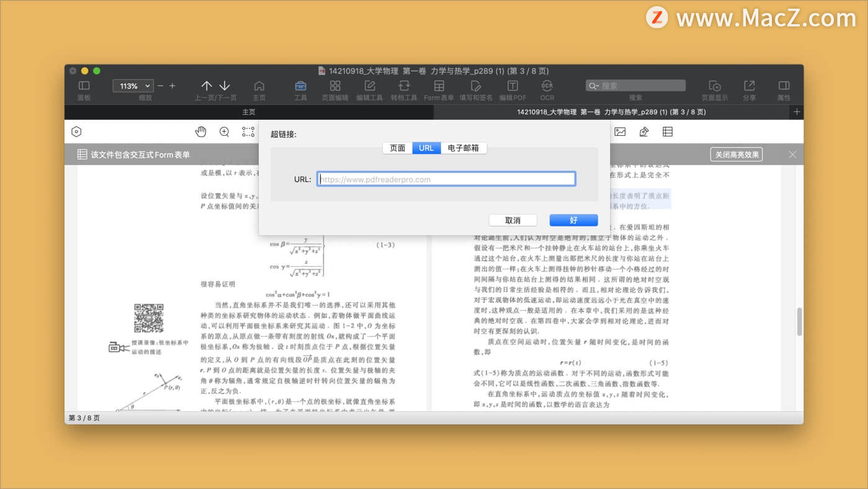Run the OCR tool

click(x=547, y=86)
